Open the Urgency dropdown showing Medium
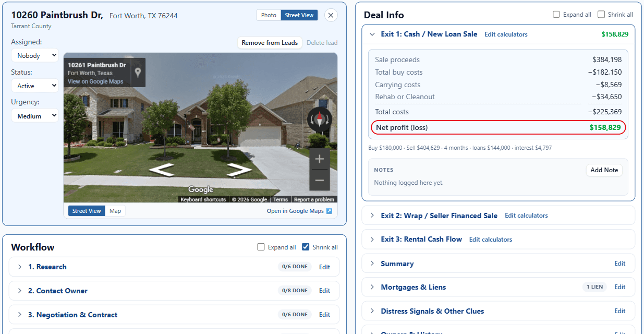Image resolution: width=644 pixels, height=334 pixels. coord(35,116)
